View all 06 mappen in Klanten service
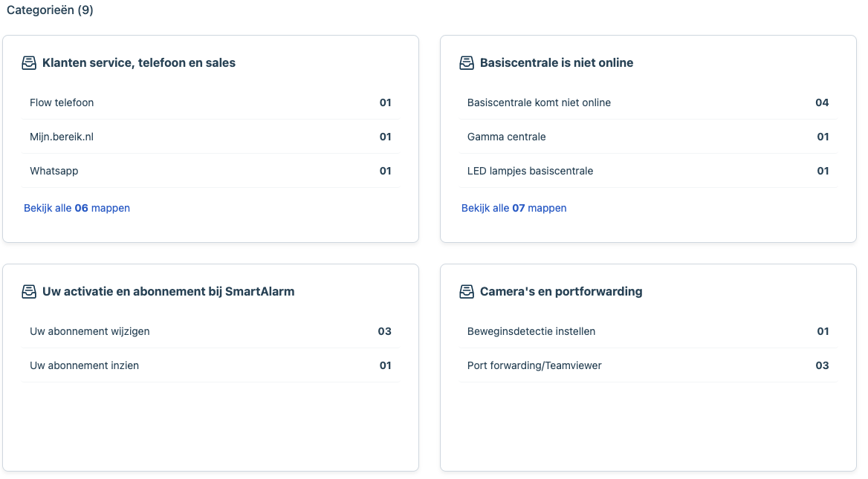The height and width of the screenshot is (479, 868). tap(77, 208)
